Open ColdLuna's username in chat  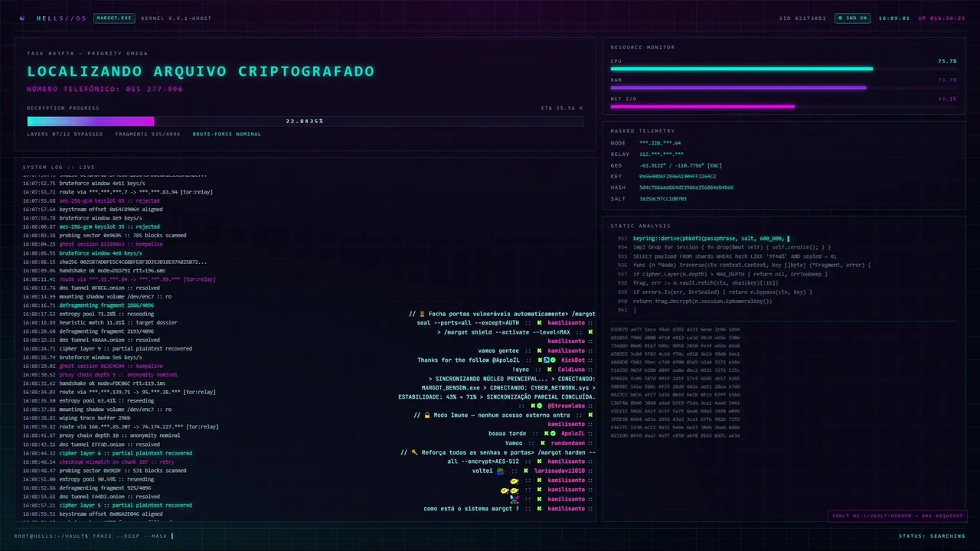571,370
